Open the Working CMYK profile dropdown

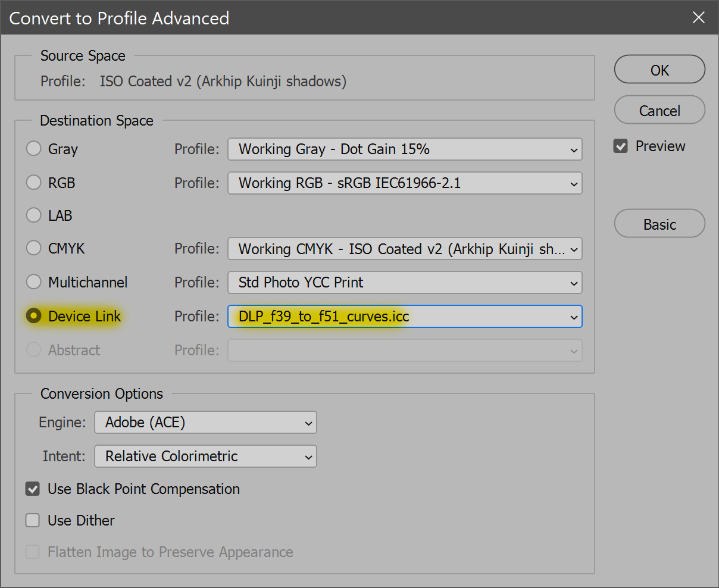(405, 249)
